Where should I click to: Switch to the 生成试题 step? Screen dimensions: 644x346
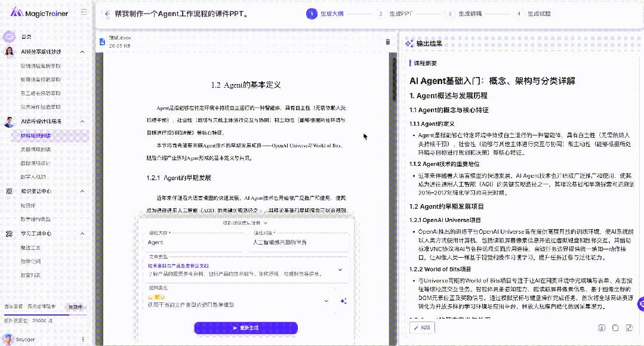pos(539,14)
